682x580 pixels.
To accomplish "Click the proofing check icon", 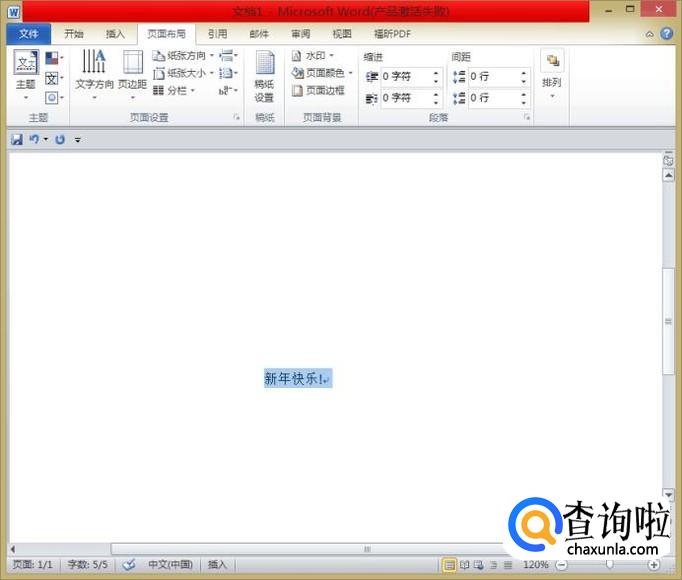I will tap(129, 565).
